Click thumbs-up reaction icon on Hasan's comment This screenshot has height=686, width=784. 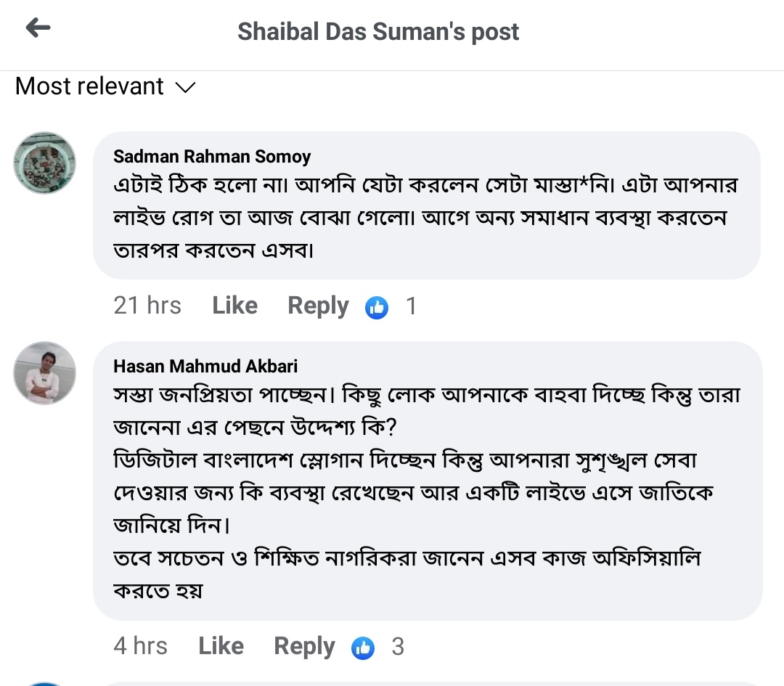362,648
